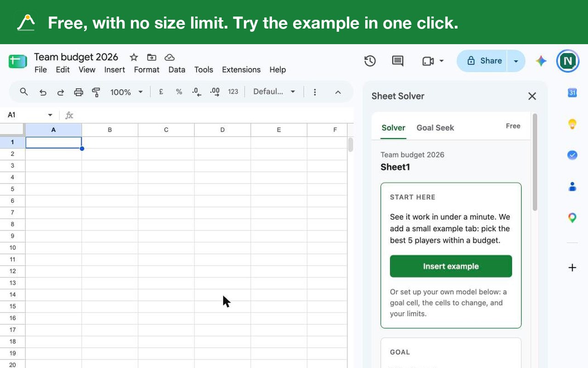This screenshot has width=588, height=368.
Task: Click the search magnifier in toolbar
Action: click(x=24, y=92)
